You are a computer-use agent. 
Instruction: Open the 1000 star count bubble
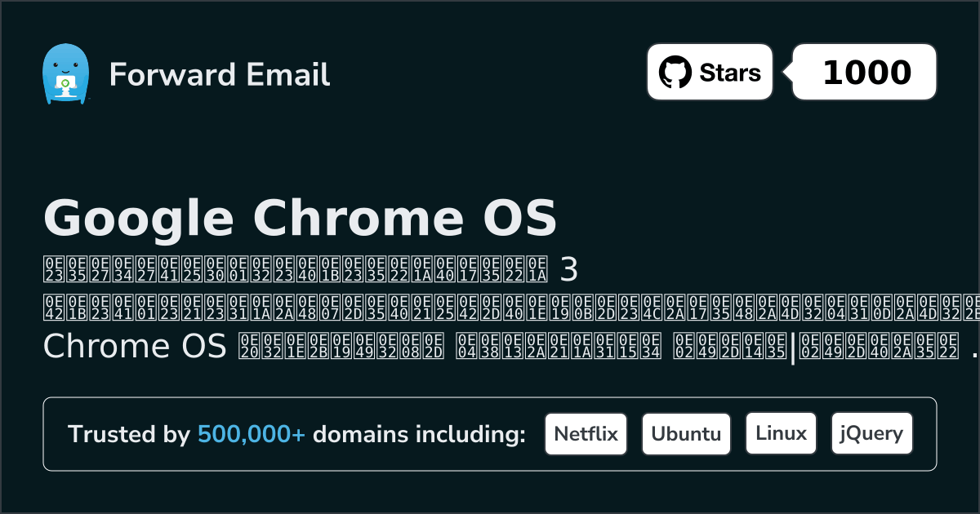click(866, 73)
